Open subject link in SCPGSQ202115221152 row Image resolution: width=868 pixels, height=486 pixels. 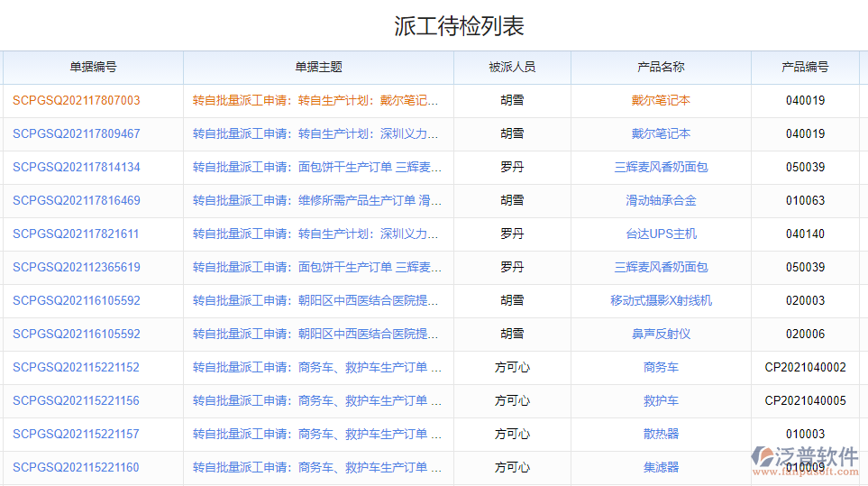[316, 368]
